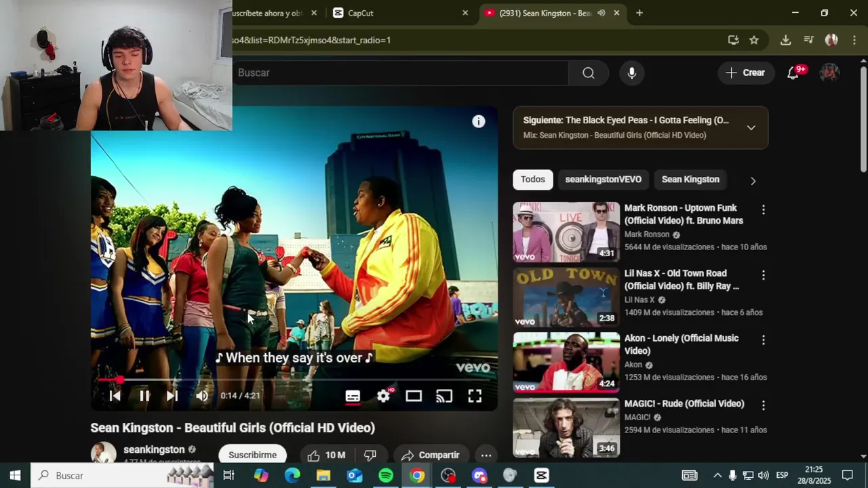Screen dimensions: 868x488
Task: Select the Todos filter chip
Action: click(x=533, y=180)
